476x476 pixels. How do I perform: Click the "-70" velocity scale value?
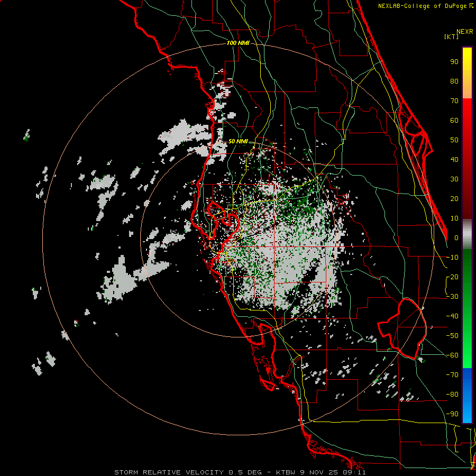[x=452, y=375]
